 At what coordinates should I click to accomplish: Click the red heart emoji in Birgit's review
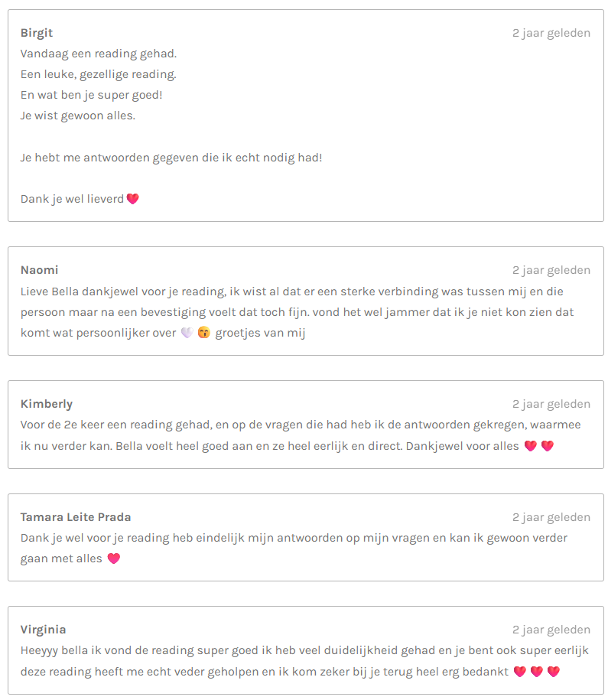(x=132, y=199)
